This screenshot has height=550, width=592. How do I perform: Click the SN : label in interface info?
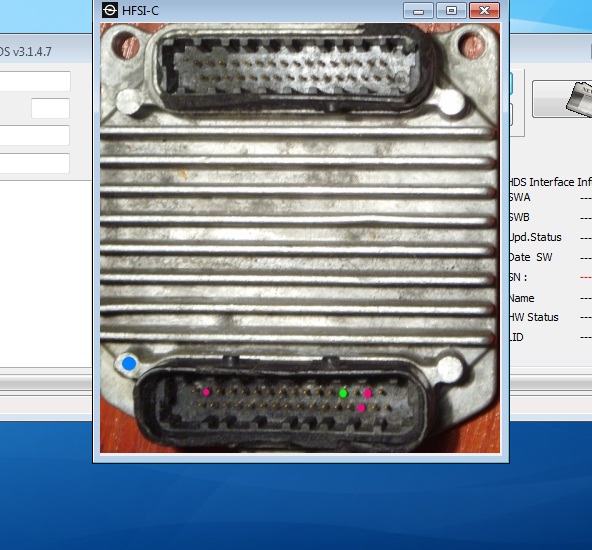[x=518, y=277]
